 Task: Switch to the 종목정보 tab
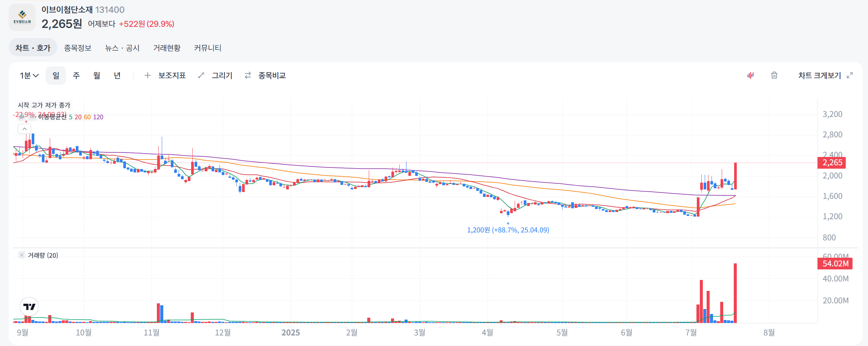[78, 48]
